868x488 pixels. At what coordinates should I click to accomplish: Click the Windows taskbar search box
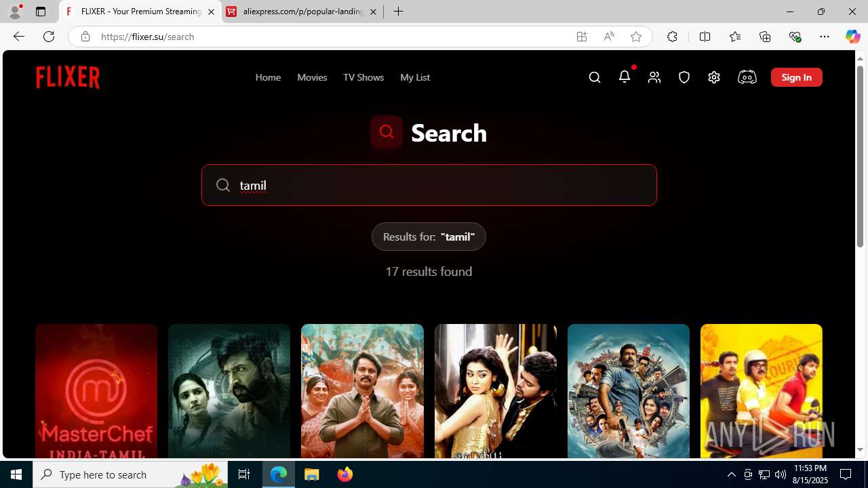click(x=130, y=474)
